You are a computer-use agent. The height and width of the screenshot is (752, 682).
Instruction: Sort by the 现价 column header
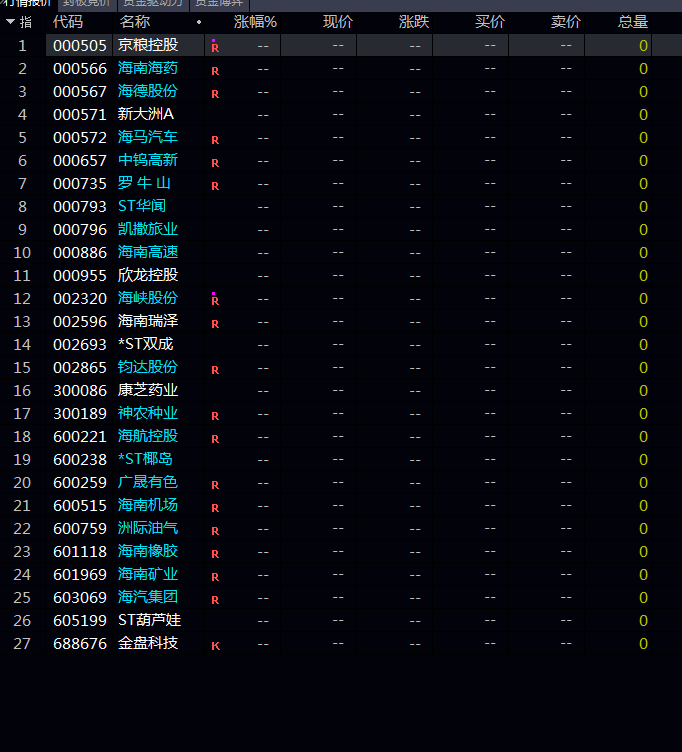pyautogui.click(x=338, y=22)
